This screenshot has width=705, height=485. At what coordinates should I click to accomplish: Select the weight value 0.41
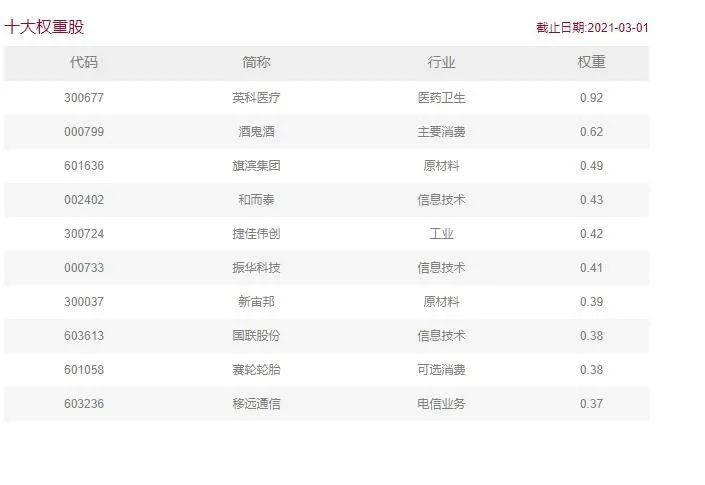pos(591,268)
